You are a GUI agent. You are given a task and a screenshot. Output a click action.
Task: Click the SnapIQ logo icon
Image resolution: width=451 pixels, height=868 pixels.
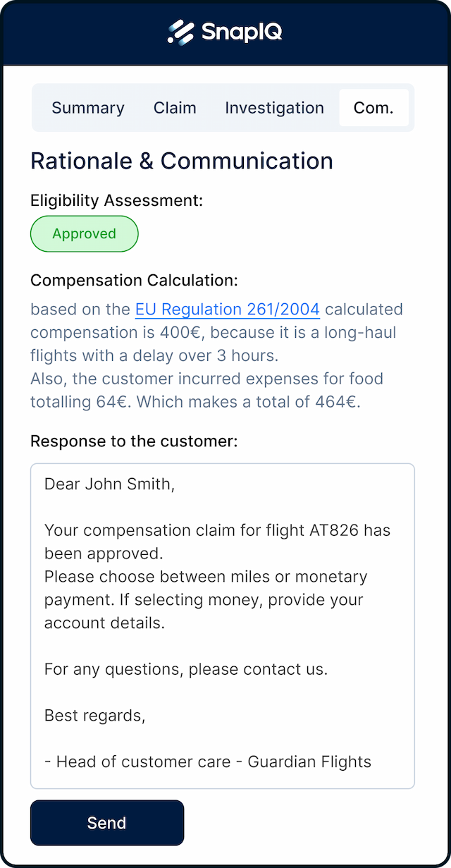(180, 32)
